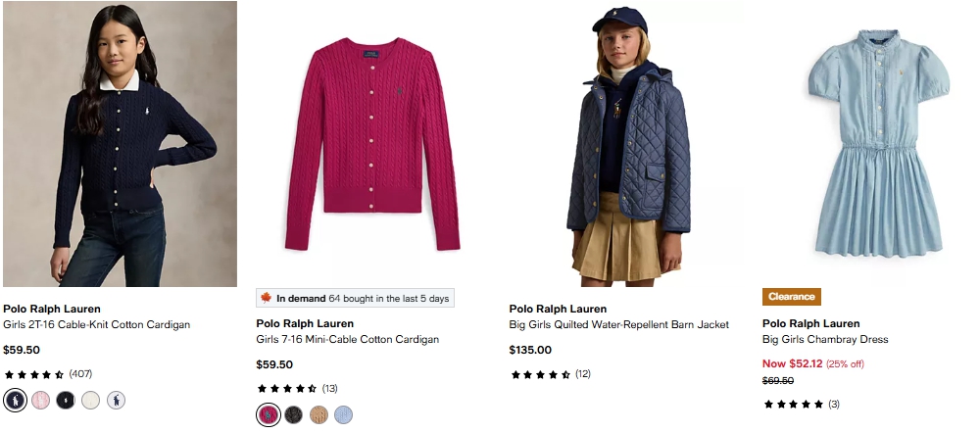Screen dimensions: 980x433
Task: Pick the dark charcoal Mini-Cable Cardigan swatch
Action: point(293,415)
